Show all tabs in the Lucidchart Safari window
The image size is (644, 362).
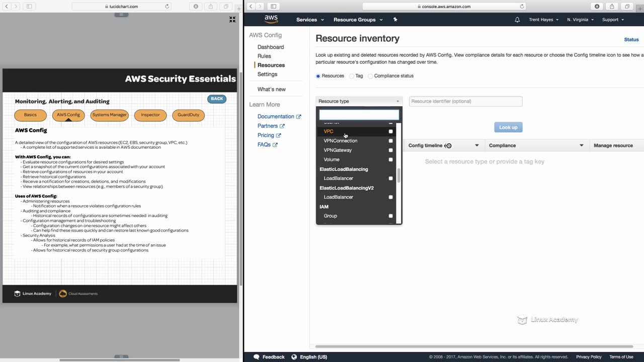pos(226,7)
